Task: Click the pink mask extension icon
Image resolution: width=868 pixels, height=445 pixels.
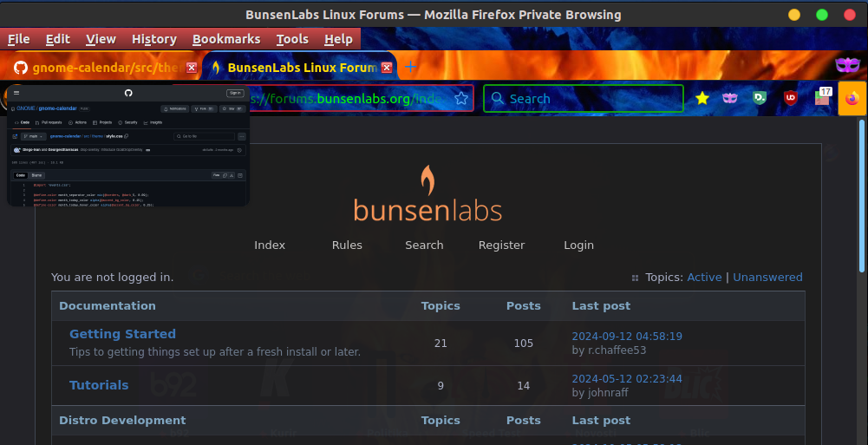Action: click(730, 99)
